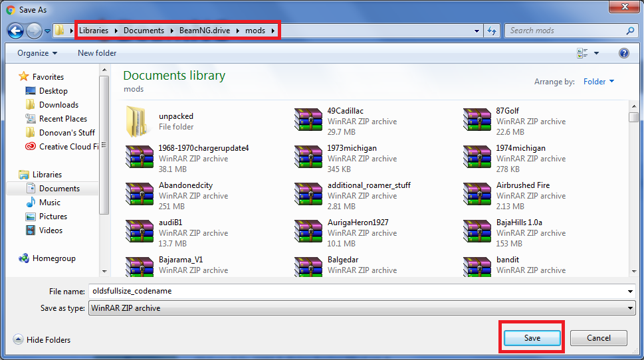This screenshot has height=360, width=644.
Task: Select Abandonedcity archive icon
Action: pyautogui.click(x=140, y=194)
